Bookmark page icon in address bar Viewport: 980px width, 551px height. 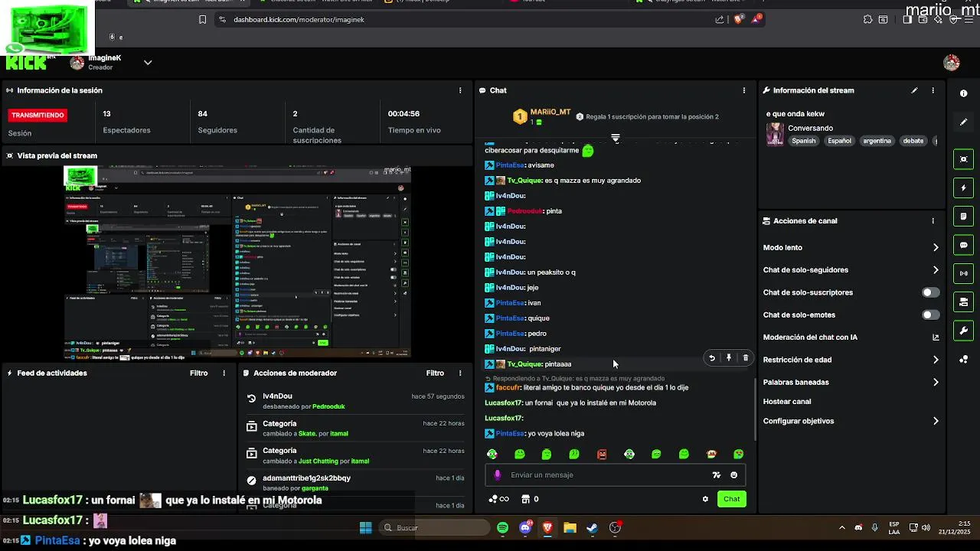click(x=202, y=20)
